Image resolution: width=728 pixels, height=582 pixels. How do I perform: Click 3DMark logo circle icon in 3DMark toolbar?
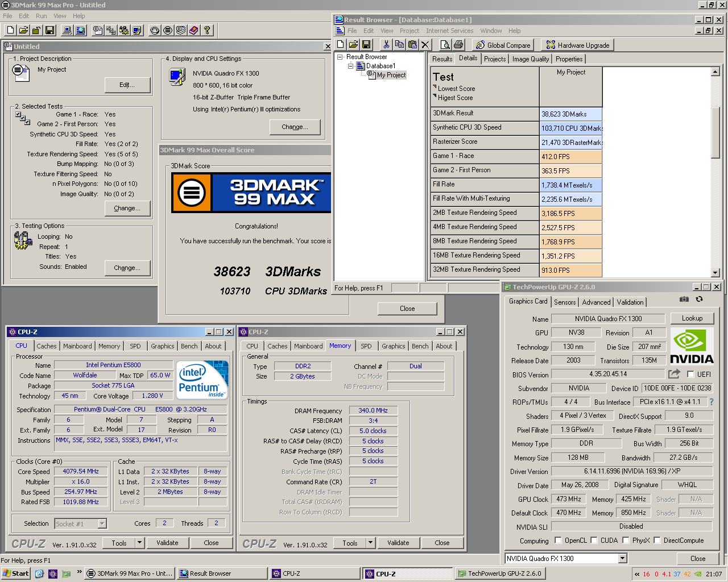click(168, 30)
